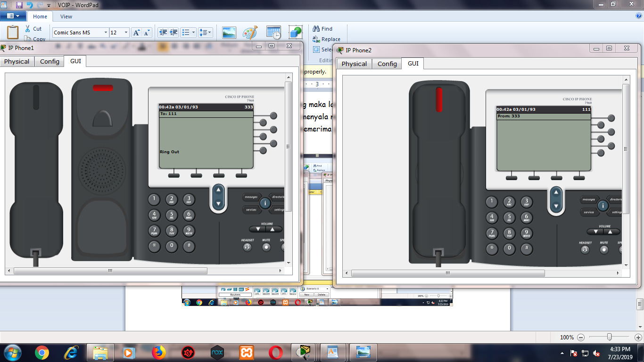Viewport: 644px width, 362px height.
Task: Insert object in WordPad
Action: [x=296, y=33]
